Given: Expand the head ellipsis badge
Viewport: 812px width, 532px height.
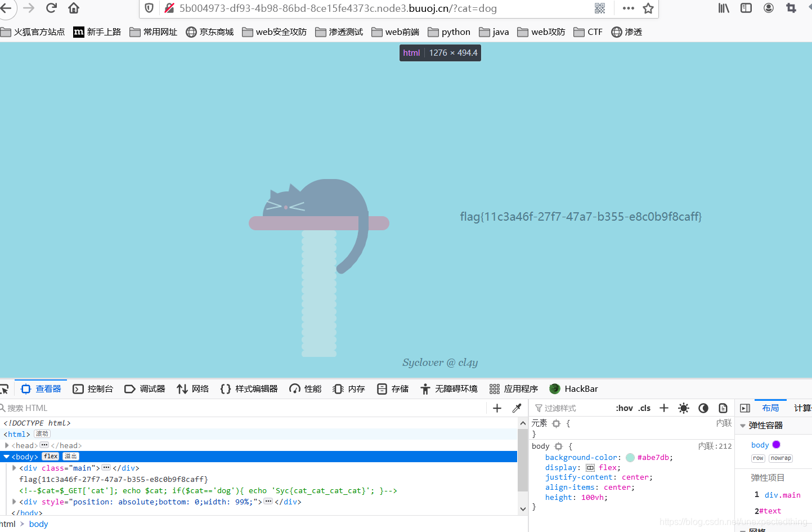Looking at the screenshot, I should pos(44,445).
